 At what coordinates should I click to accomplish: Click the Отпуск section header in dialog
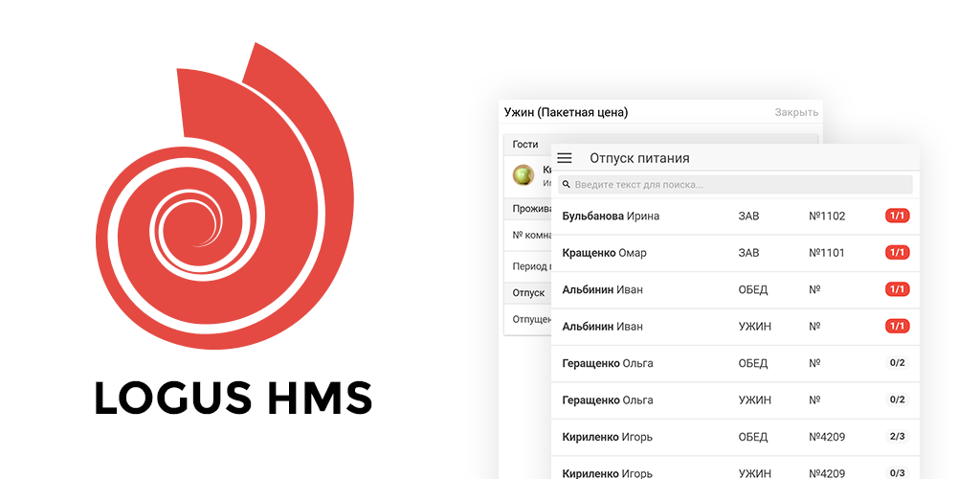click(x=528, y=292)
